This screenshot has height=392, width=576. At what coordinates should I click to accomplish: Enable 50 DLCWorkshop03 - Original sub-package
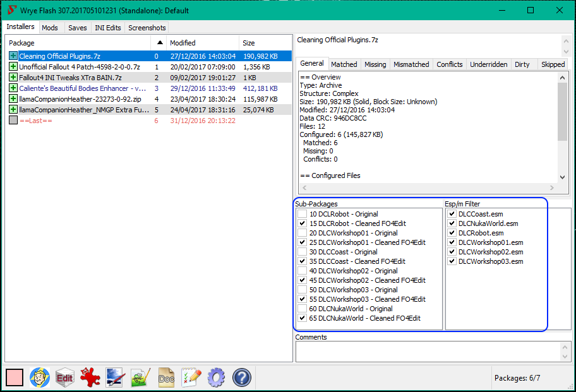point(302,290)
